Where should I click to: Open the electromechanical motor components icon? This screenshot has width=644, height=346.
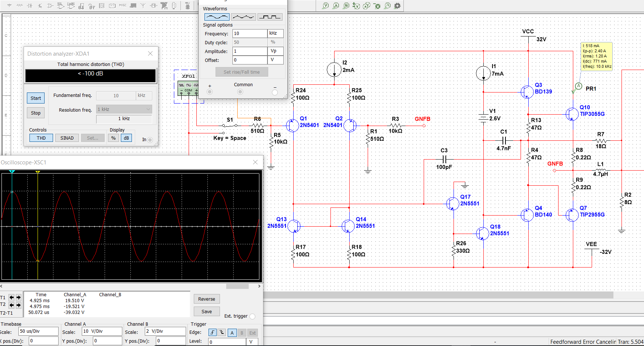point(154,6)
